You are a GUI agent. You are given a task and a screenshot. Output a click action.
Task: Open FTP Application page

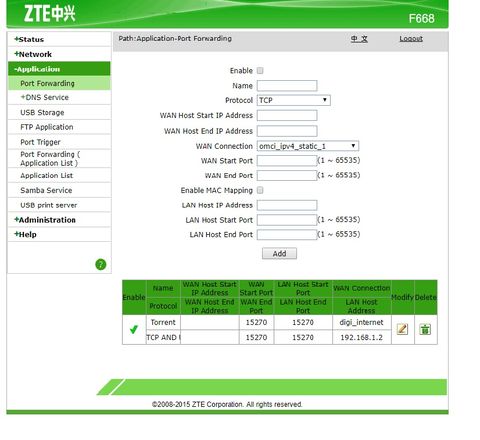tap(47, 127)
